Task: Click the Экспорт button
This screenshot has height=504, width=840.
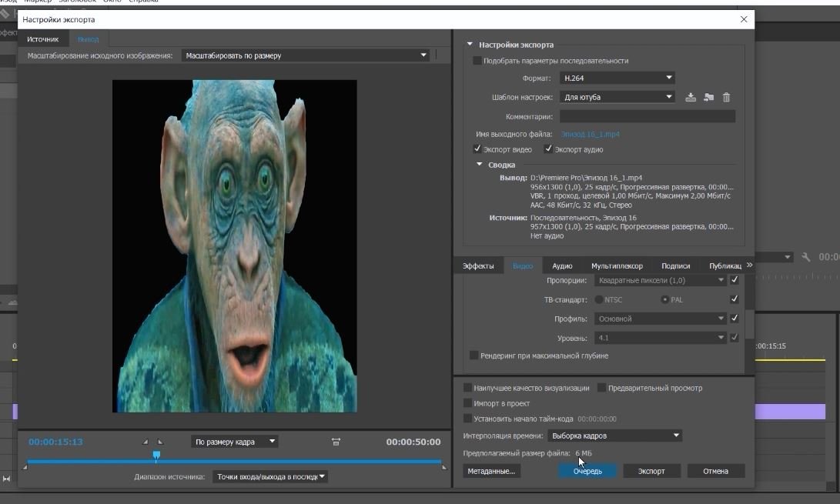Action: [x=651, y=471]
